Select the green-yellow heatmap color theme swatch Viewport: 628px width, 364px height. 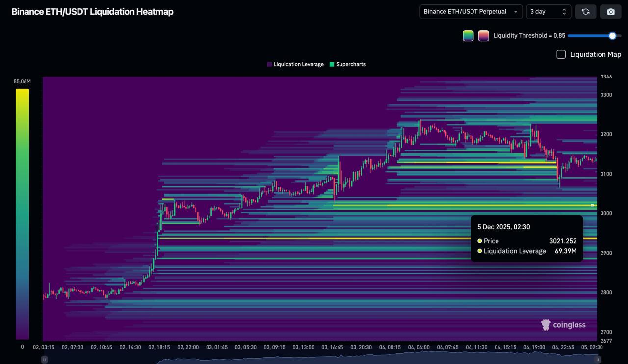(468, 36)
